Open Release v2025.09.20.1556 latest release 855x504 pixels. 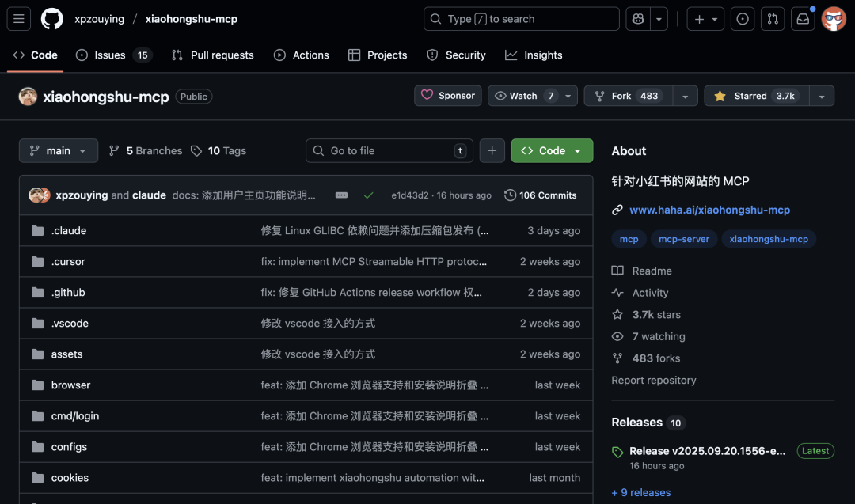click(x=707, y=451)
